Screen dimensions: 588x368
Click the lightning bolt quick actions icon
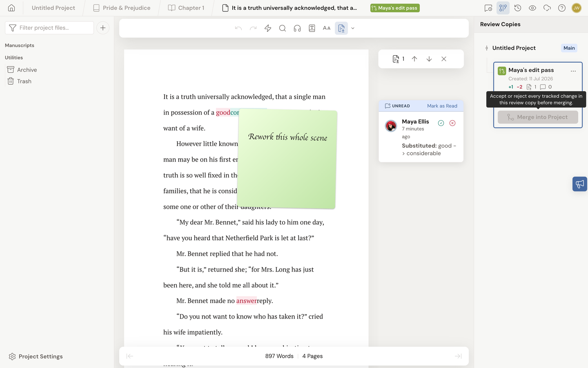click(268, 28)
